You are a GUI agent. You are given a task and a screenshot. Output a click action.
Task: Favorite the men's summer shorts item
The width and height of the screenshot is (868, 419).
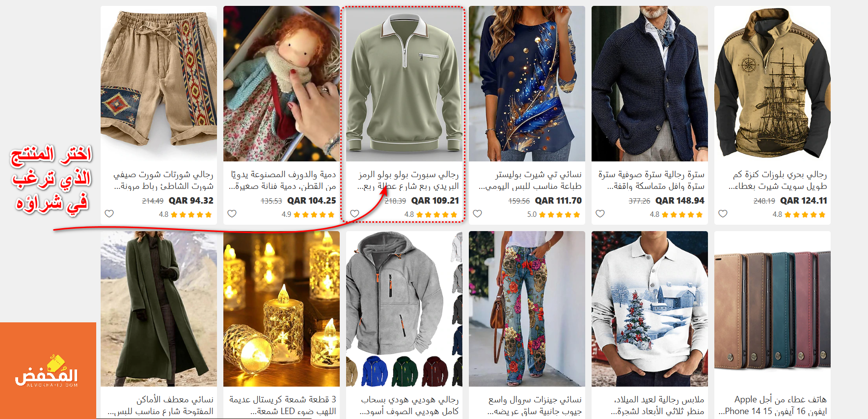(109, 213)
